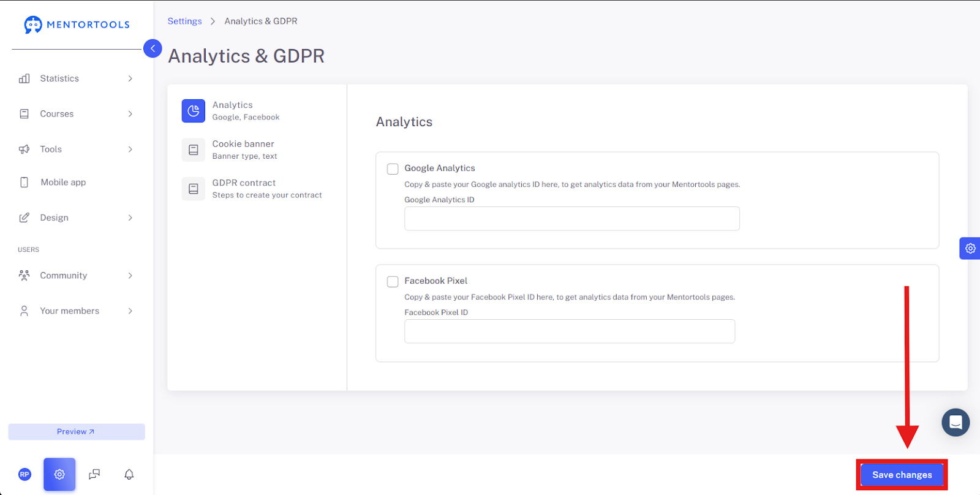980x495 pixels.
Task: Click the 'Facebook Pixel' checkbox label text
Action: tap(436, 281)
